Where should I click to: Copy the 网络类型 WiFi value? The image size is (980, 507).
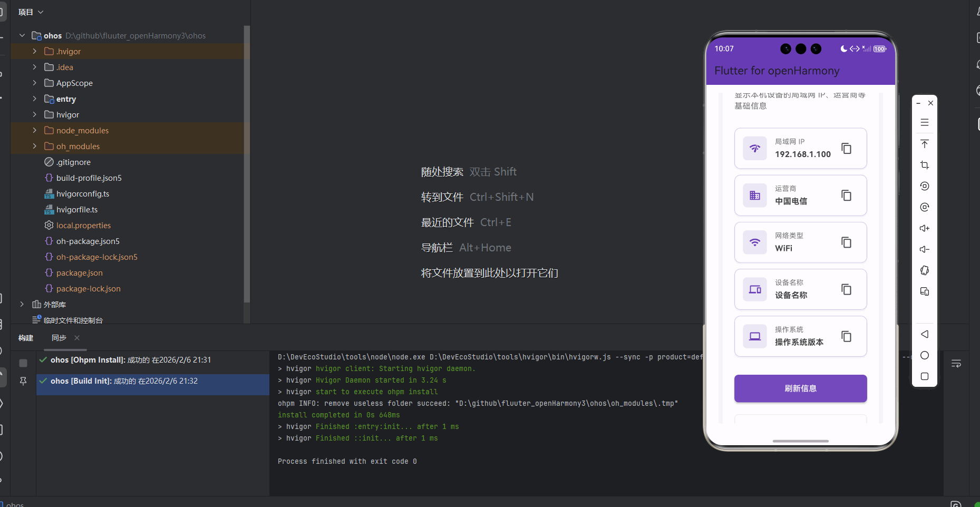pos(846,242)
